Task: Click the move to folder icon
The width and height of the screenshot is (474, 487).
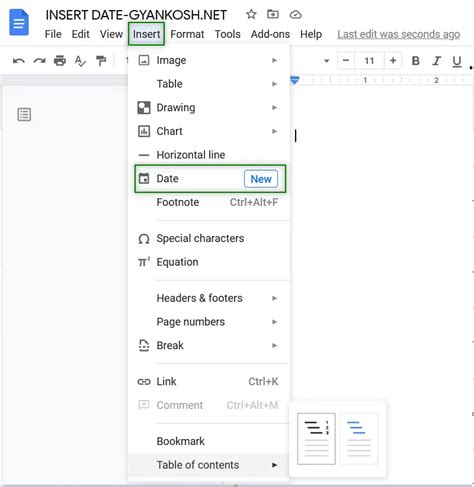Action: click(x=273, y=14)
